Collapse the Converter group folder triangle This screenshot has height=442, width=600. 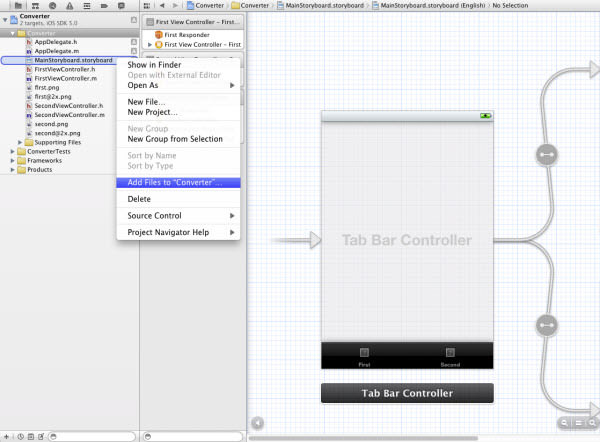pyautogui.click(x=13, y=33)
